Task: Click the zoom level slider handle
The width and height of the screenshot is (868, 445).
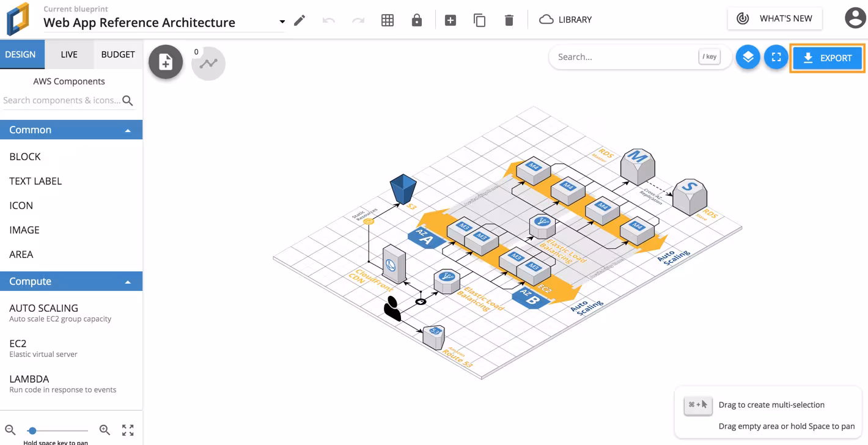Action: click(x=32, y=430)
